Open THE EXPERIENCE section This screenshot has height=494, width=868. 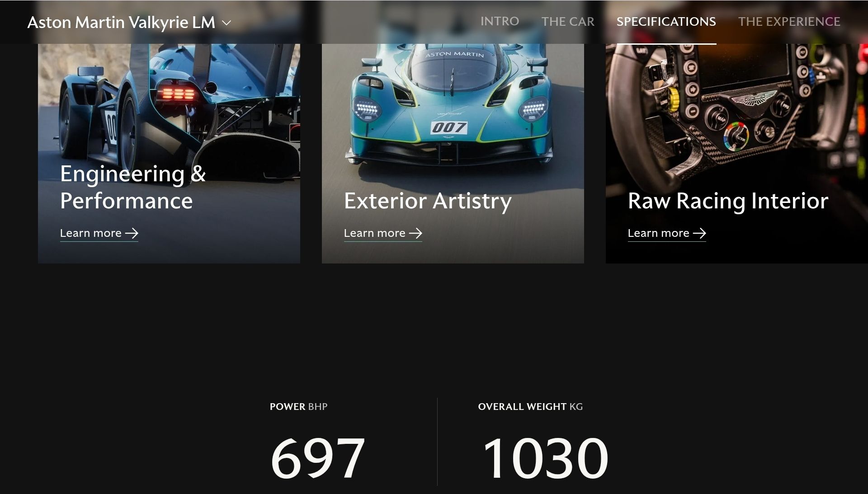click(x=789, y=21)
